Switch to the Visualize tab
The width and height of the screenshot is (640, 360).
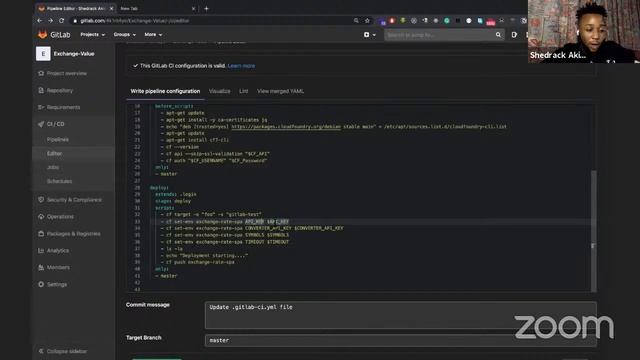220,91
